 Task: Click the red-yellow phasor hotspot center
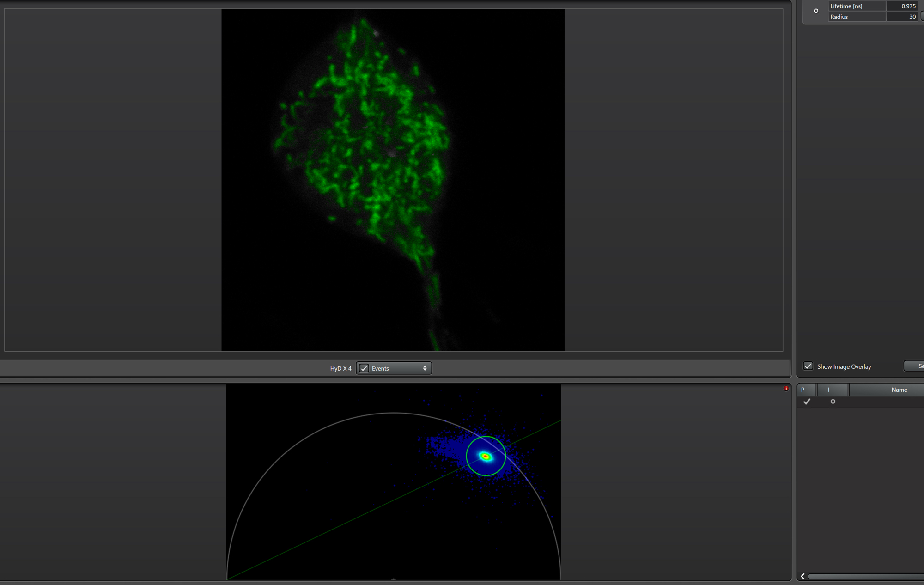485,457
